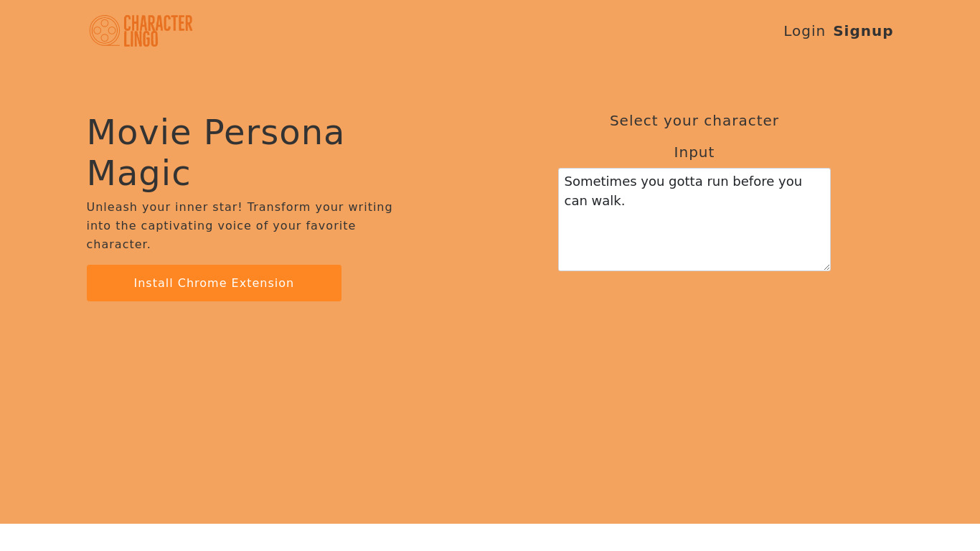Click the white footer strip below the banner
Viewport: 980px width, 551px height.
[490, 537]
